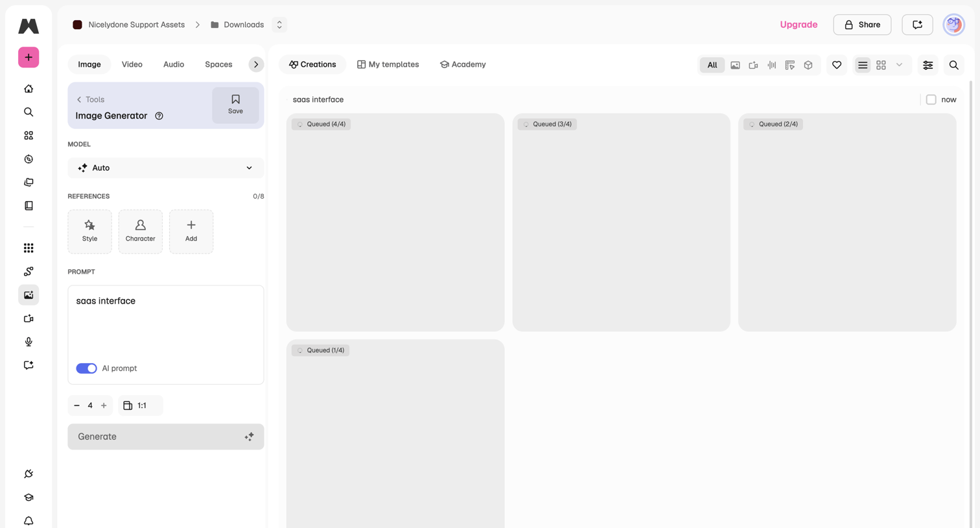Open Nicelydone Support Assets breadcrumb
The image size is (980, 528).
128,25
